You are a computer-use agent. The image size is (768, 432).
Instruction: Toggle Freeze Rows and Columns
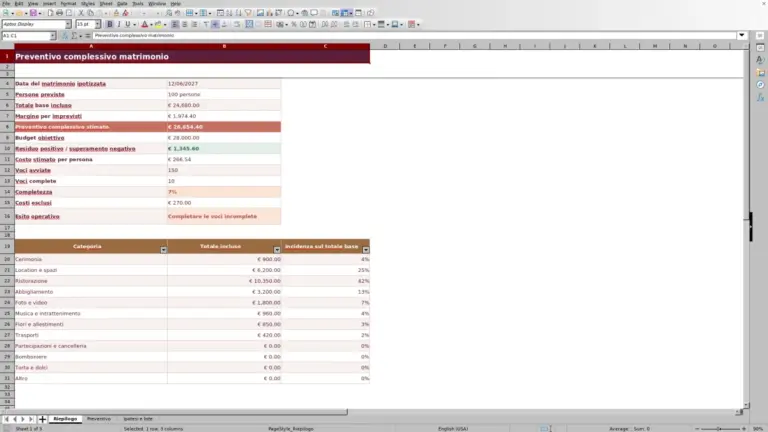[345, 13]
